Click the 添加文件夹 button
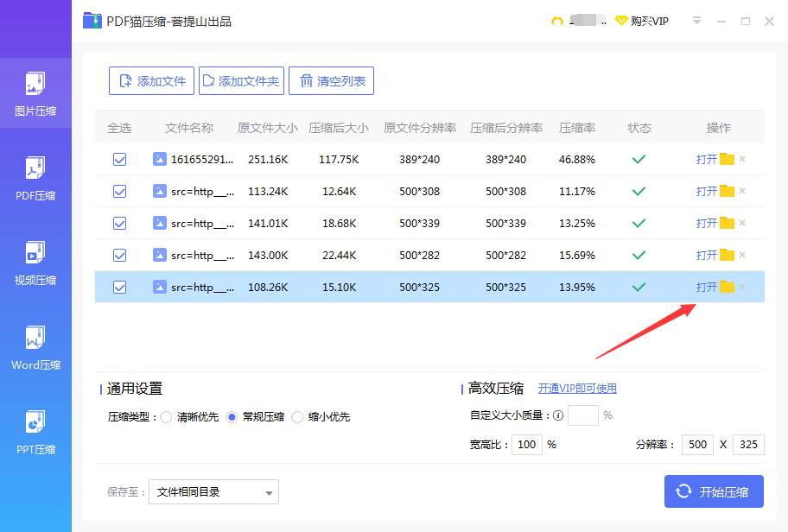Viewport: 788px width, 532px height. [x=241, y=81]
